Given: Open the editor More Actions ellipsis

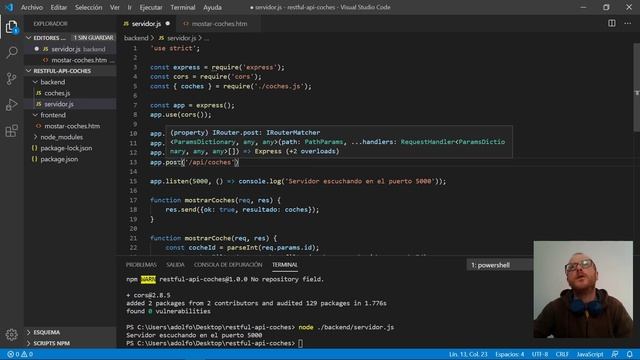Looking at the screenshot, I should point(627,23).
